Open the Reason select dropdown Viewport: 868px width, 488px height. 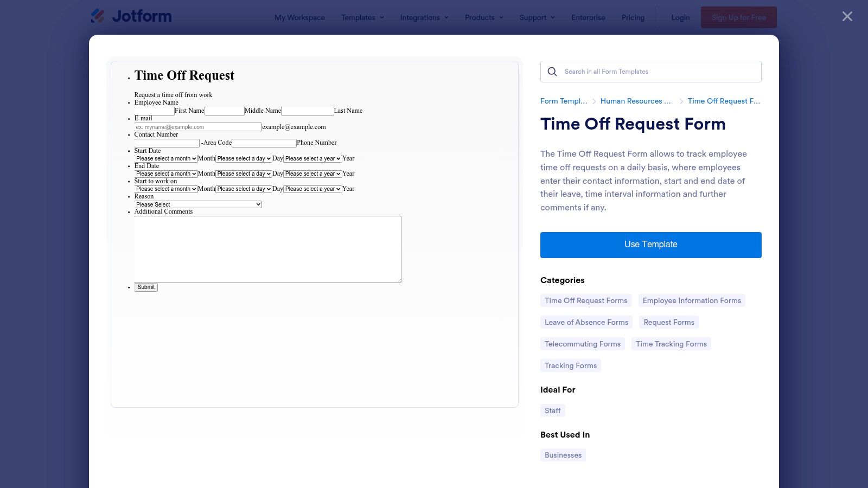(x=198, y=204)
